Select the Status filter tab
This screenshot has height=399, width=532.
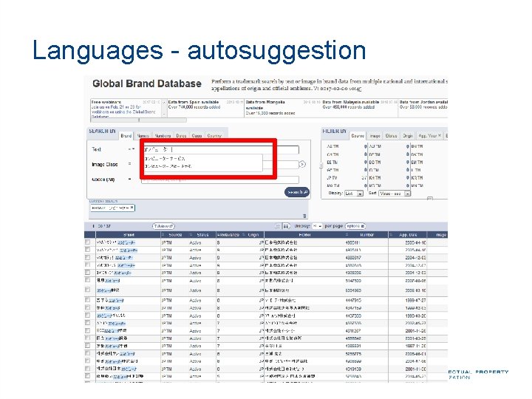(391, 136)
